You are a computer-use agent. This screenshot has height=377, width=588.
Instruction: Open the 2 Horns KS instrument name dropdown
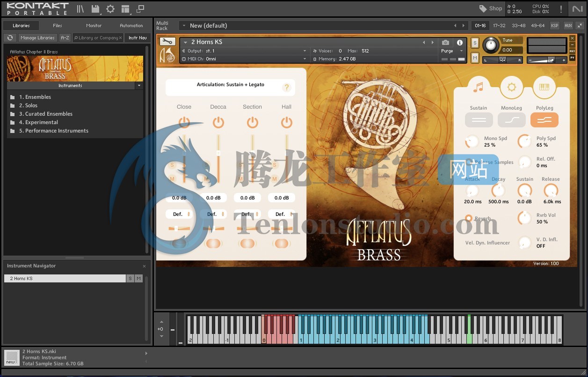point(186,42)
